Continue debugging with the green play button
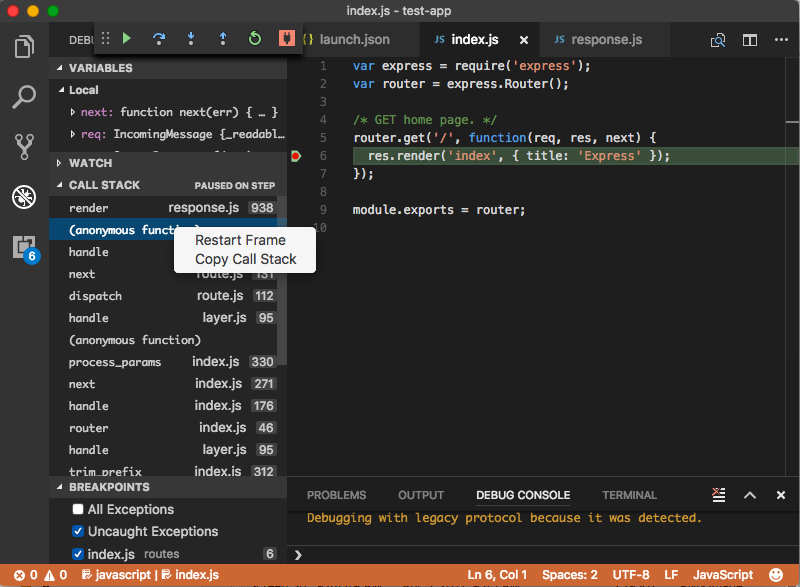Image resolution: width=800 pixels, height=587 pixels. click(127, 38)
